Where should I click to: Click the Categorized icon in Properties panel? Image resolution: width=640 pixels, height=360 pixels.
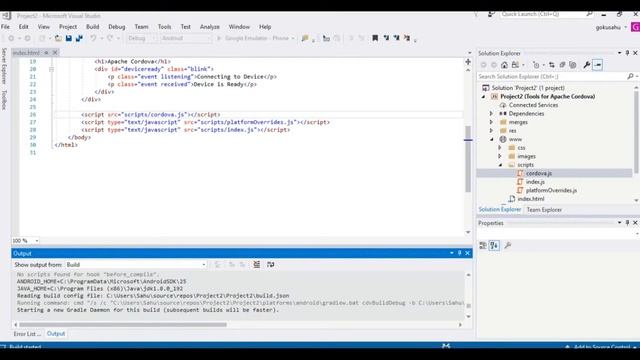point(483,245)
